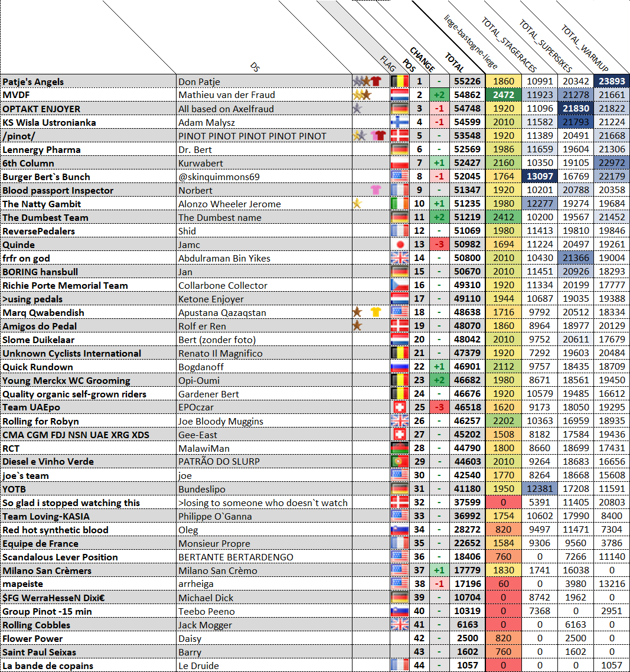Select the UK flag for frfr on god
The image size is (630, 672).
coord(399,258)
